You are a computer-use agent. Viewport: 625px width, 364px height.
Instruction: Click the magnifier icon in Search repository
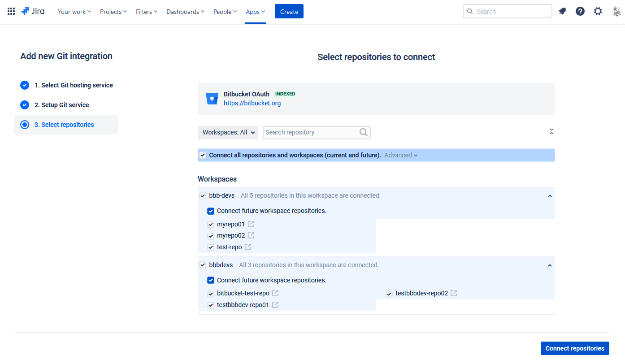[364, 132]
